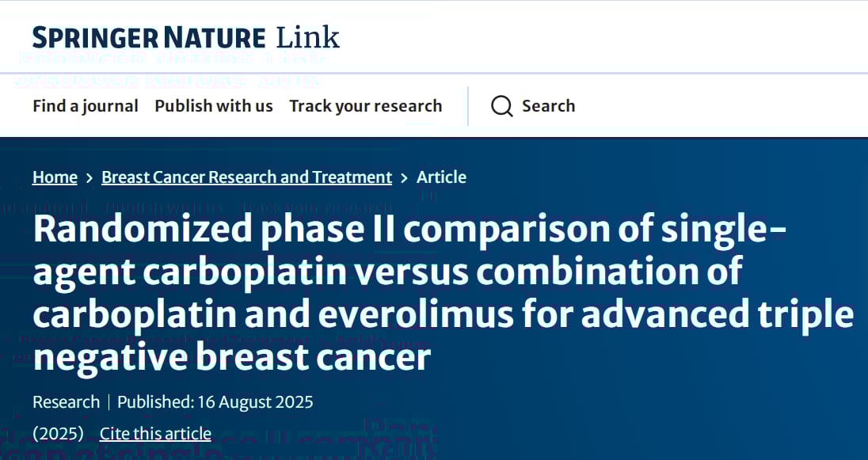Click the chevron before Article breadcrumb
This screenshot has height=460, width=868.
tap(404, 178)
